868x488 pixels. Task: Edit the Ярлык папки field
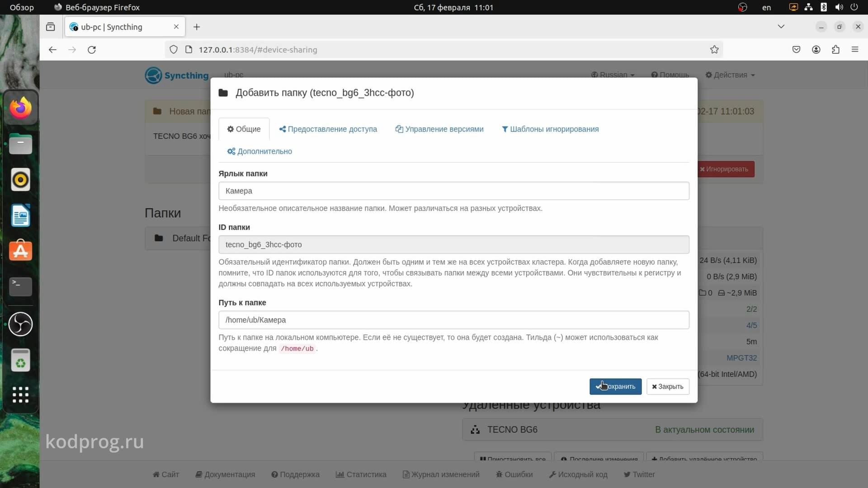453,191
